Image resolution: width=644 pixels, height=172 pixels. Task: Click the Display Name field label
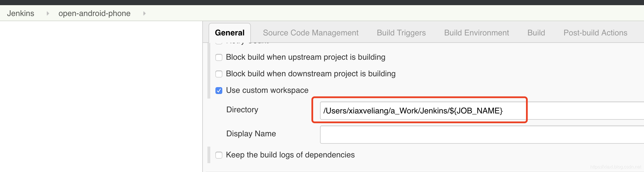coord(251,134)
